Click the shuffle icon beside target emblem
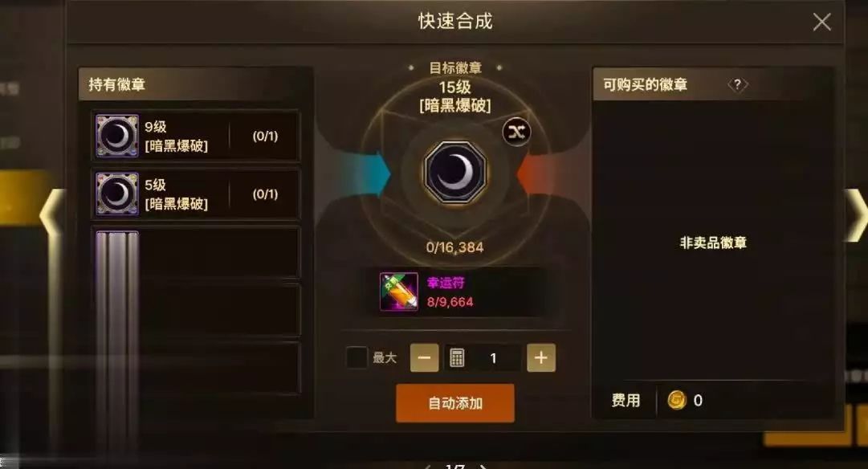 [x=516, y=132]
